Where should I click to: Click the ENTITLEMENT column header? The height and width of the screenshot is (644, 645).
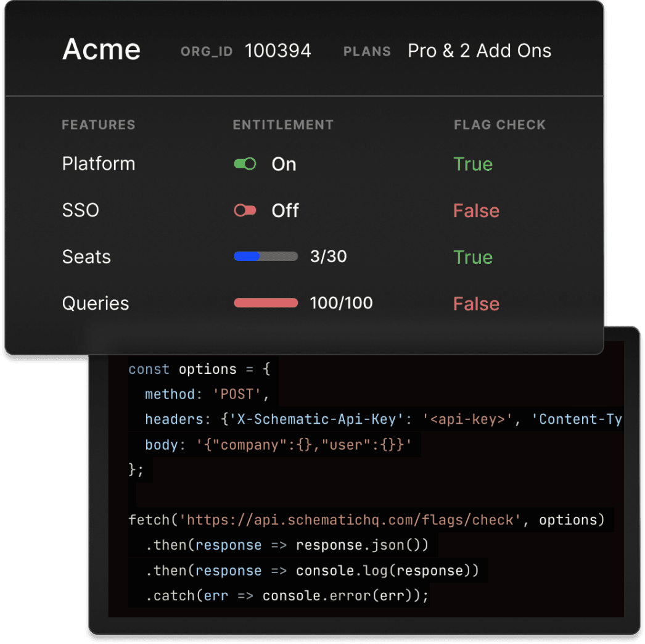[283, 125]
